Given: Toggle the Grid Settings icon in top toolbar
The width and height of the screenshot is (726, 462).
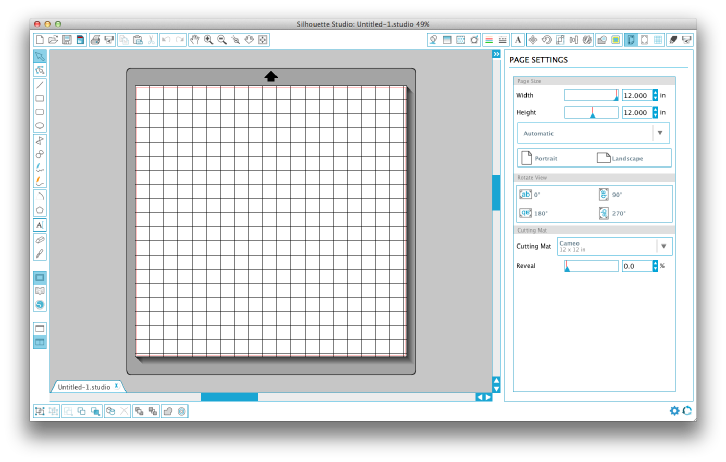Looking at the screenshot, I should [x=658, y=40].
